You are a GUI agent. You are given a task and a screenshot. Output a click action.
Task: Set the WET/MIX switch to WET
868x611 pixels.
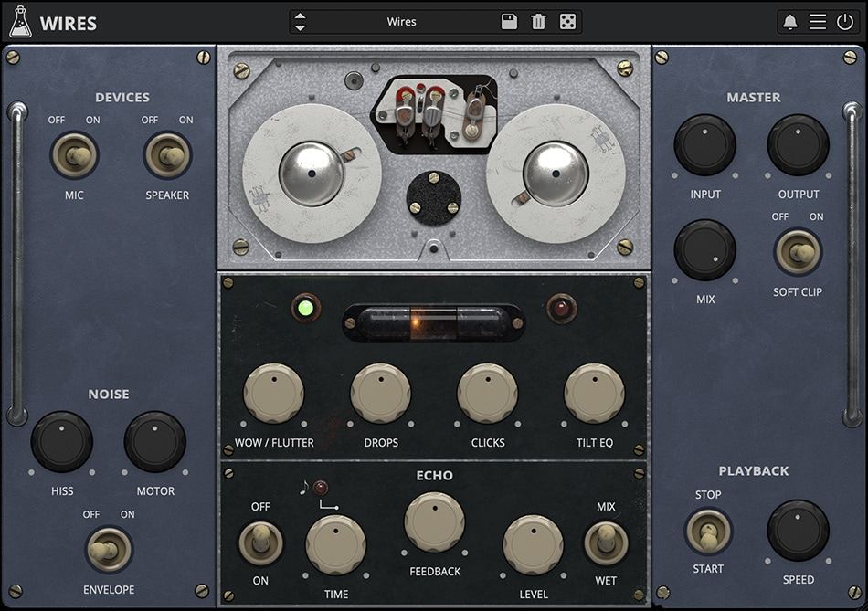click(x=606, y=543)
